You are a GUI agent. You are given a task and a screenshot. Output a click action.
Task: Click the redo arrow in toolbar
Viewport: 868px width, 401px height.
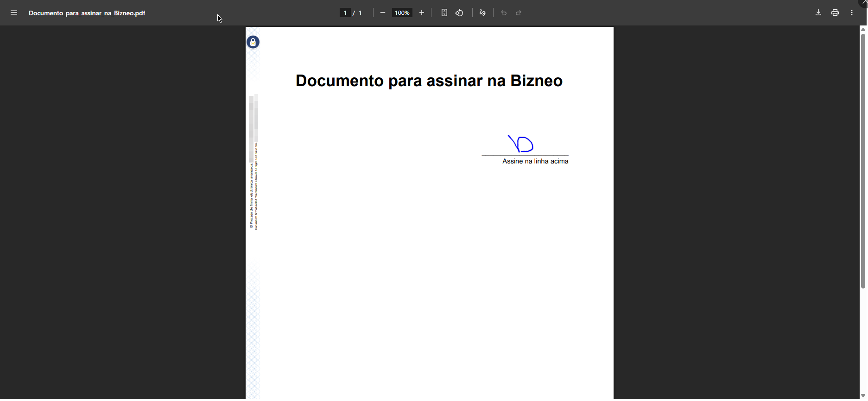(519, 13)
